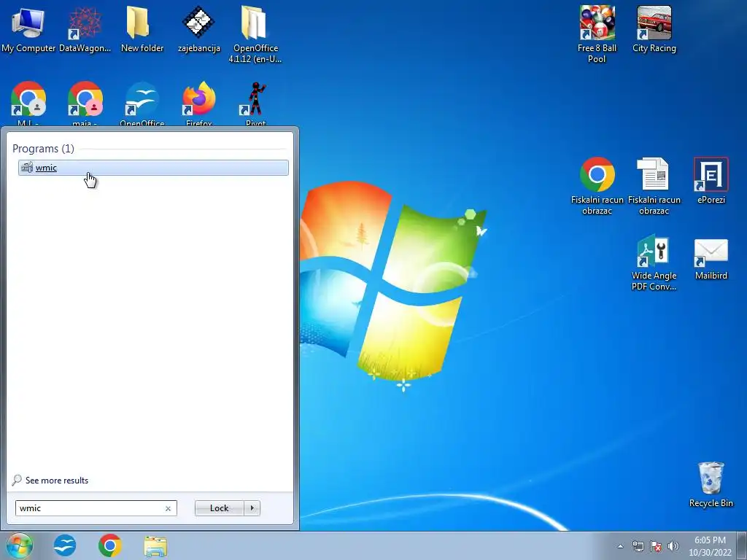Click the network tray icon
Screen dimensions: 747x560
pyautogui.click(x=638, y=546)
